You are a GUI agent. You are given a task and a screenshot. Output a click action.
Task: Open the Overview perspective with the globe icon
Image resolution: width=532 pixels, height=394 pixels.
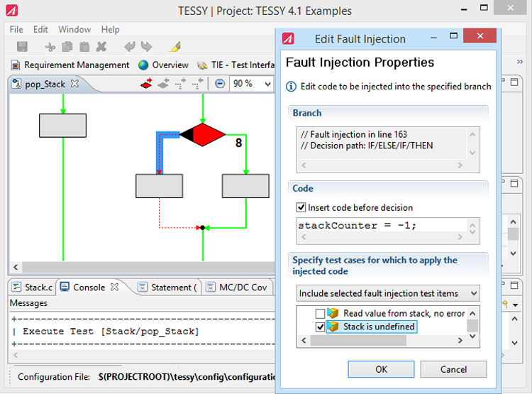(x=163, y=65)
